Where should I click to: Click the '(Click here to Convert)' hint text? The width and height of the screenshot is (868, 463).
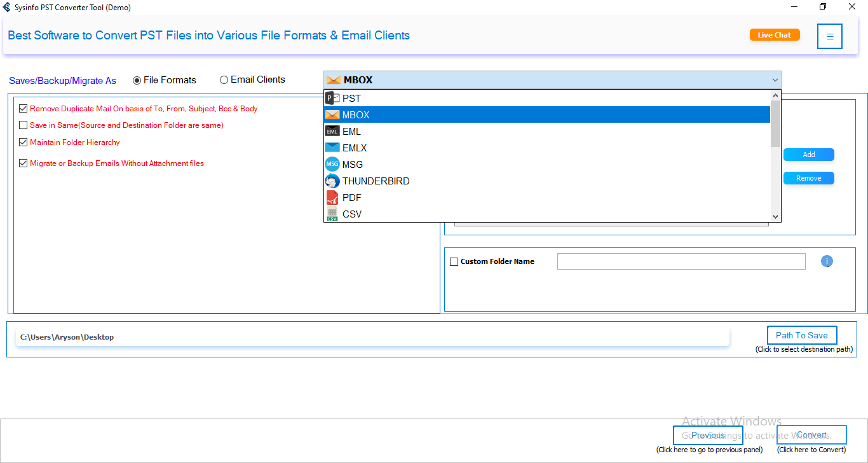tap(811, 450)
